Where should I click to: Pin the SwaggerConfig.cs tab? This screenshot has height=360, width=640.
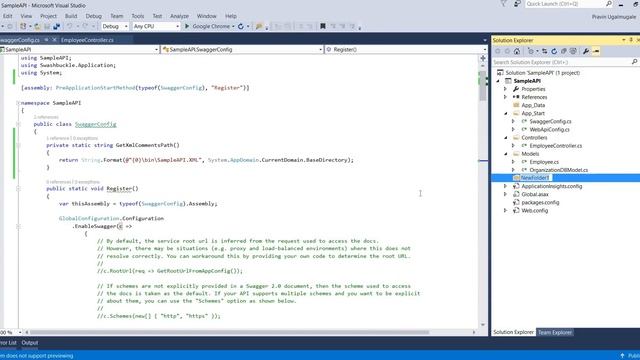[x=46, y=40]
